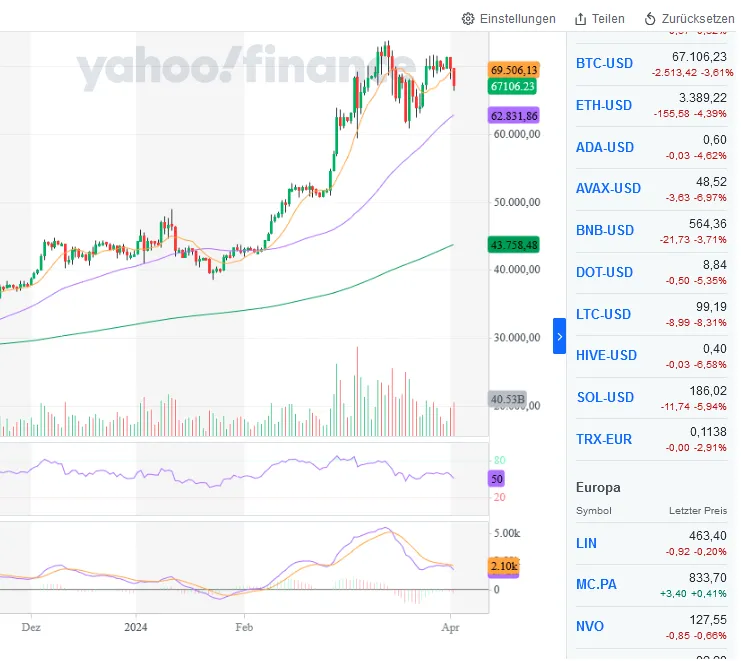741x661 pixels.
Task: Click the Europa section heading
Action: coord(598,488)
